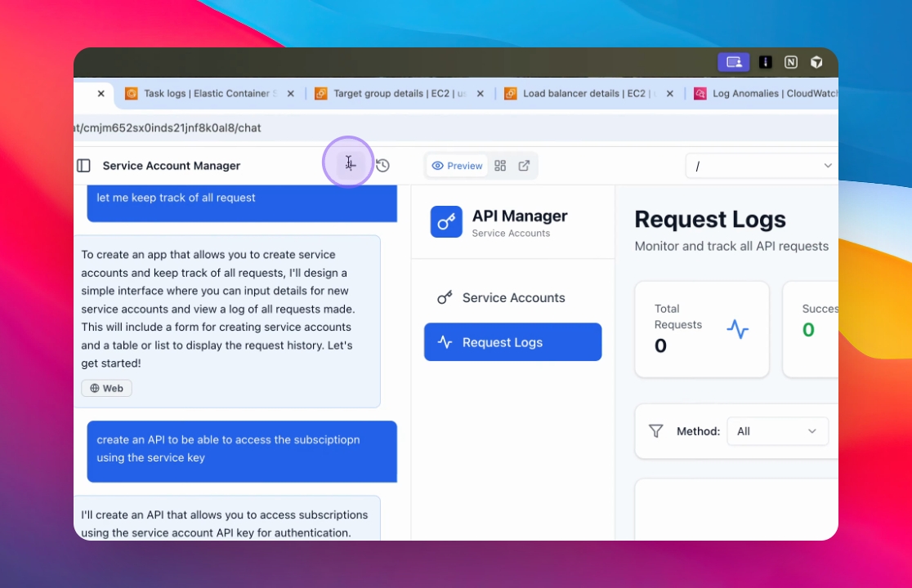Switch to Task logs Elastic Container tab
The height and width of the screenshot is (588, 912).
click(x=209, y=94)
